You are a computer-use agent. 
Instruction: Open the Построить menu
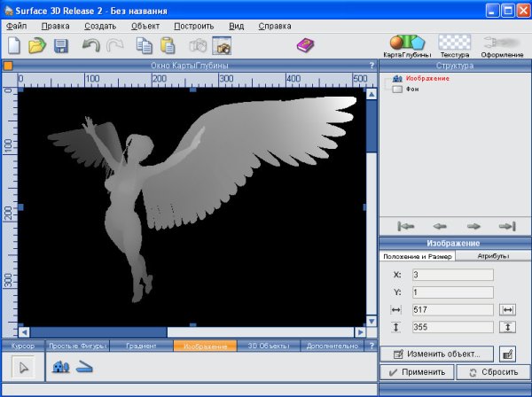point(193,26)
